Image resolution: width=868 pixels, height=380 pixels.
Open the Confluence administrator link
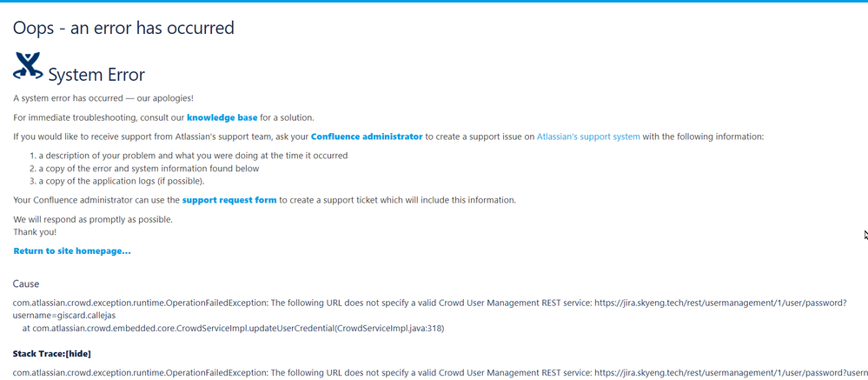point(367,137)
